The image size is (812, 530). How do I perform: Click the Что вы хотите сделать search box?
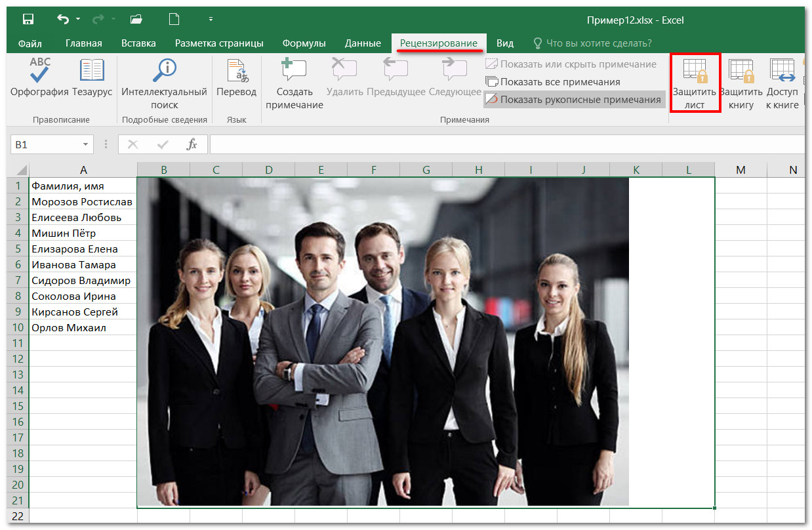tap(592, 43)
